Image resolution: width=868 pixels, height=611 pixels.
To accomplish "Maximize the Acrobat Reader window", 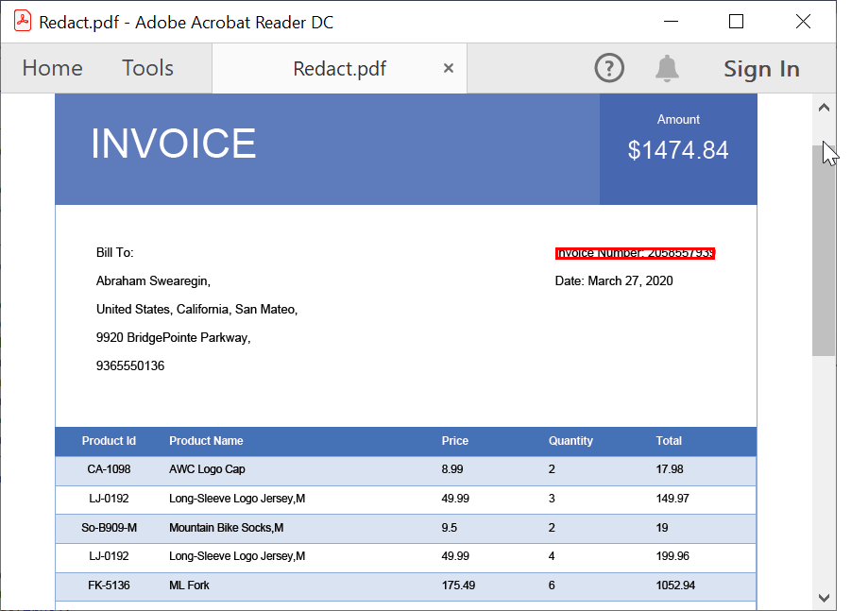I will coord(736,22).
